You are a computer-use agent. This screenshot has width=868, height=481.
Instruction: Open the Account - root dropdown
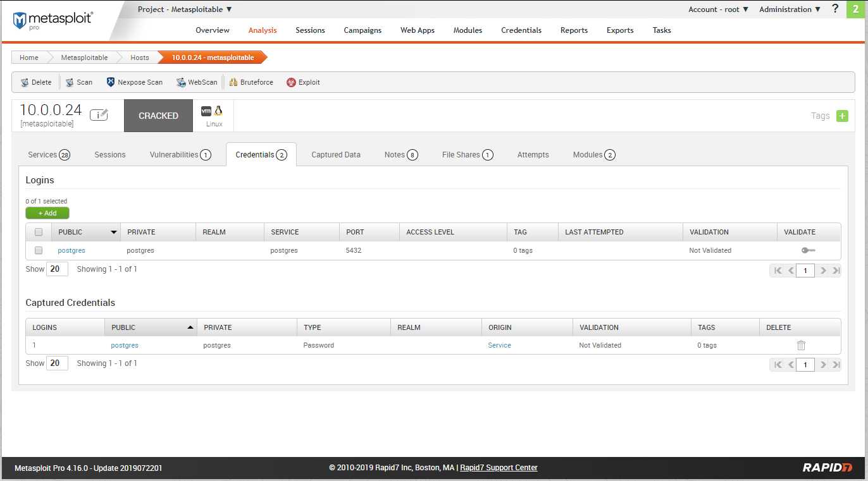(x=718, y=9)
